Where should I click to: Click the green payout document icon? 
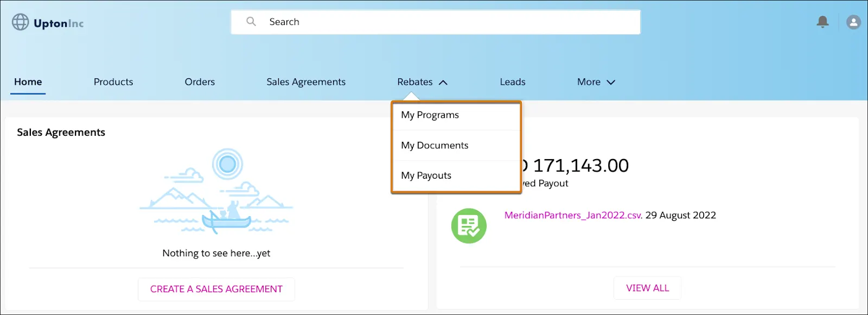[x=469, y=226]
